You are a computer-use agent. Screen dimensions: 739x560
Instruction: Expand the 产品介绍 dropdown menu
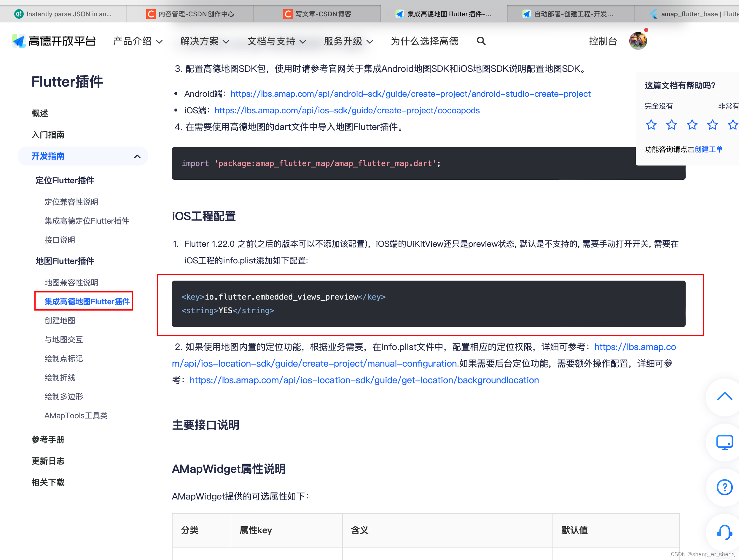click(x=138, y=41)
